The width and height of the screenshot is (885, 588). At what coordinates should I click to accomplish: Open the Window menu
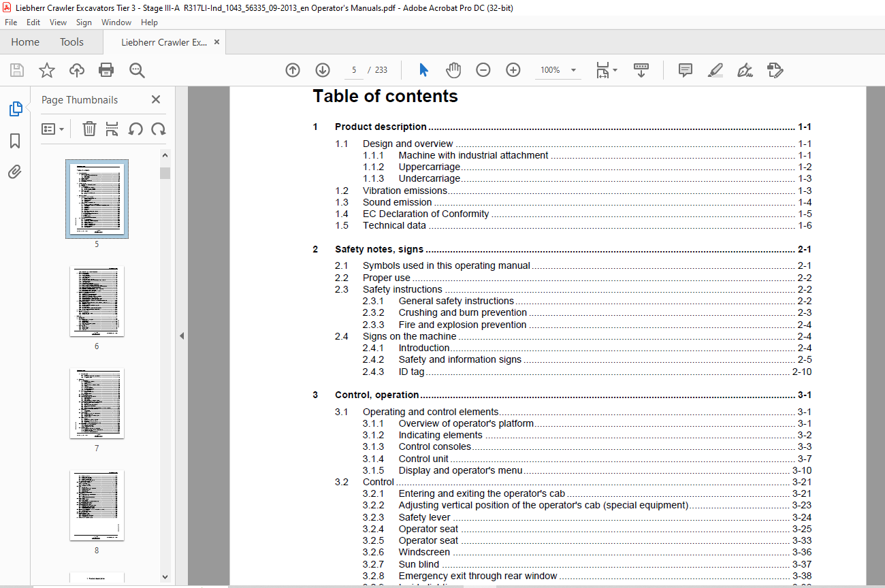[x=116, y=22]
